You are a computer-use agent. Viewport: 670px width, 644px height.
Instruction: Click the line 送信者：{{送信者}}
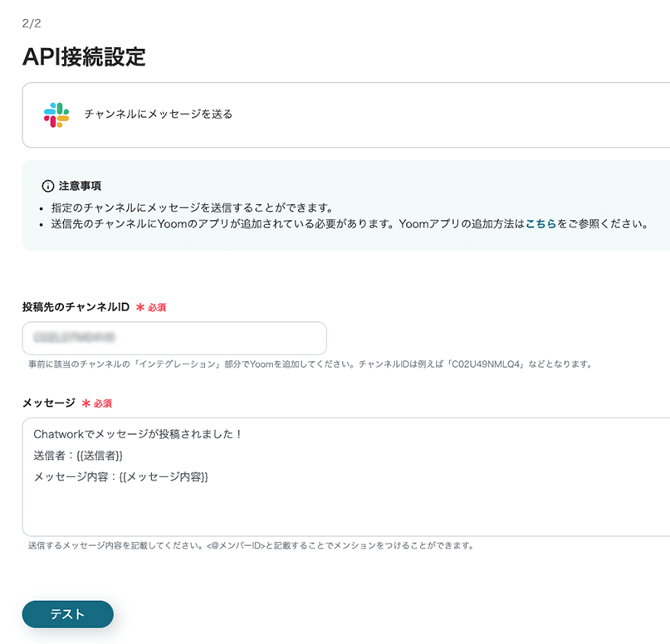pos(78,456)
